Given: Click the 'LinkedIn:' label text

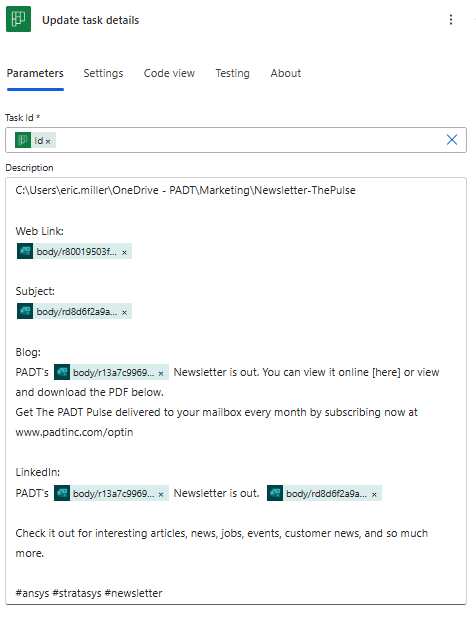Looking at the screenshot, I should 38,472.
